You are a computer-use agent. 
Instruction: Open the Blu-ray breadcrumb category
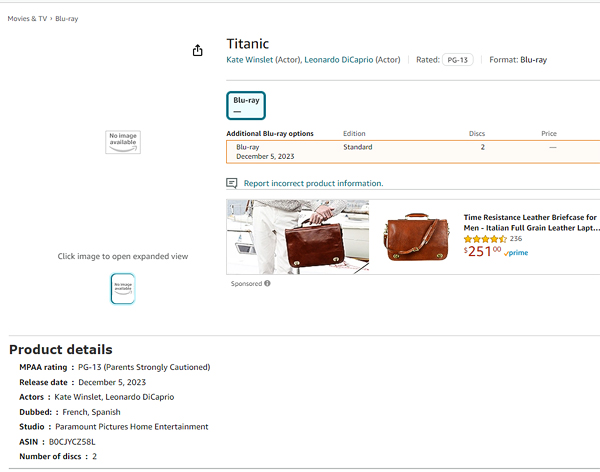click(67, 19)
